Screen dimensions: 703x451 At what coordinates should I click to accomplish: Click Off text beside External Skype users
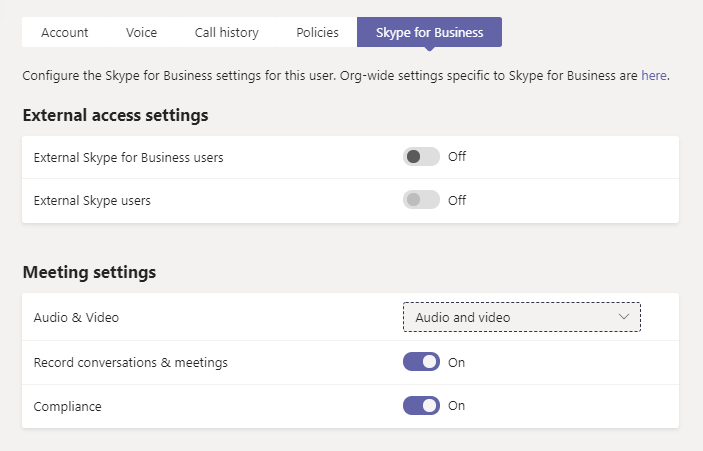[457, 200]
